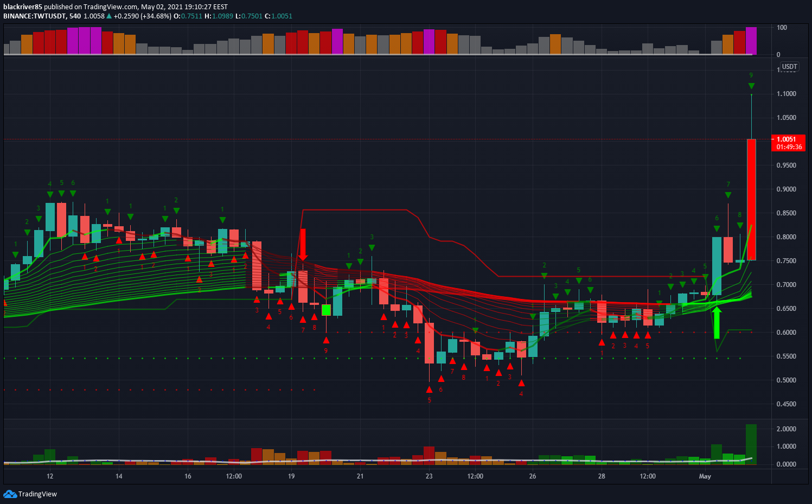Click the 12:00 label between 16 and 19

[234, 476]
